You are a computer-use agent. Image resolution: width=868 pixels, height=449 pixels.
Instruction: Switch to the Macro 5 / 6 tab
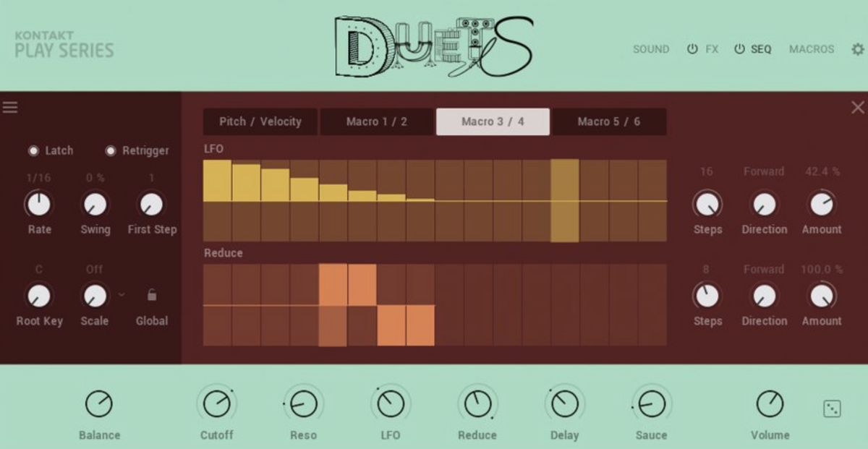(609, 121)
